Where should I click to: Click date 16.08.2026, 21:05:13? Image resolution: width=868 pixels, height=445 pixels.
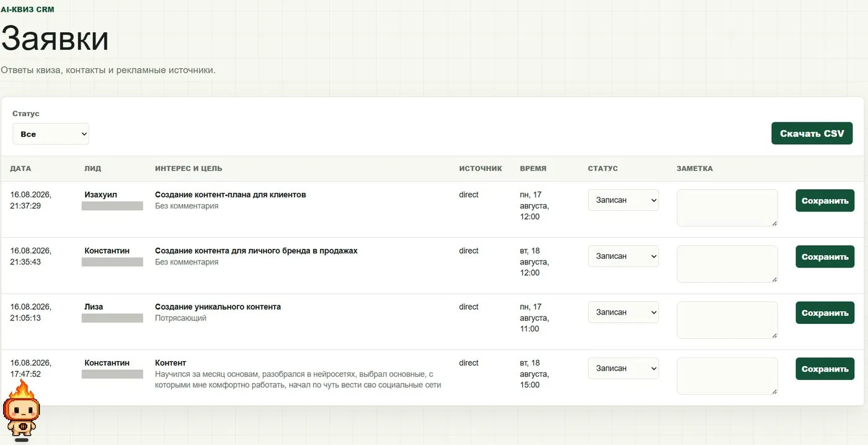pos(30,312)
